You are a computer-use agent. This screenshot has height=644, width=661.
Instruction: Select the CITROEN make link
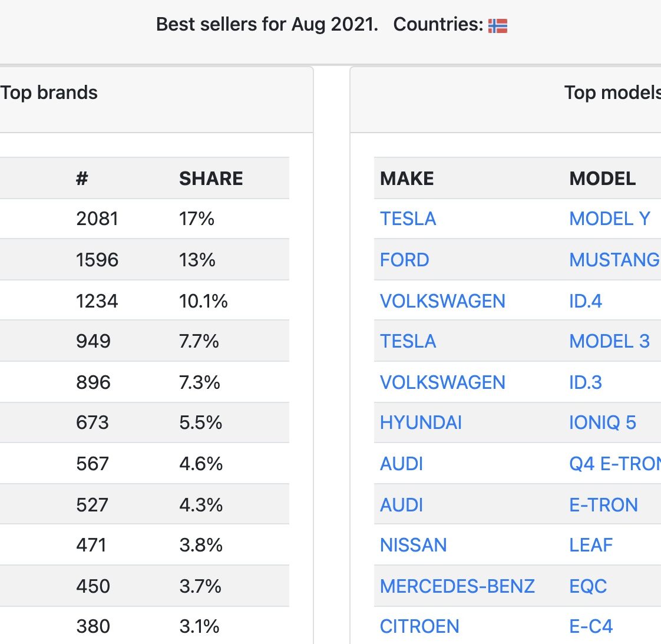click(x=419, y=626)
